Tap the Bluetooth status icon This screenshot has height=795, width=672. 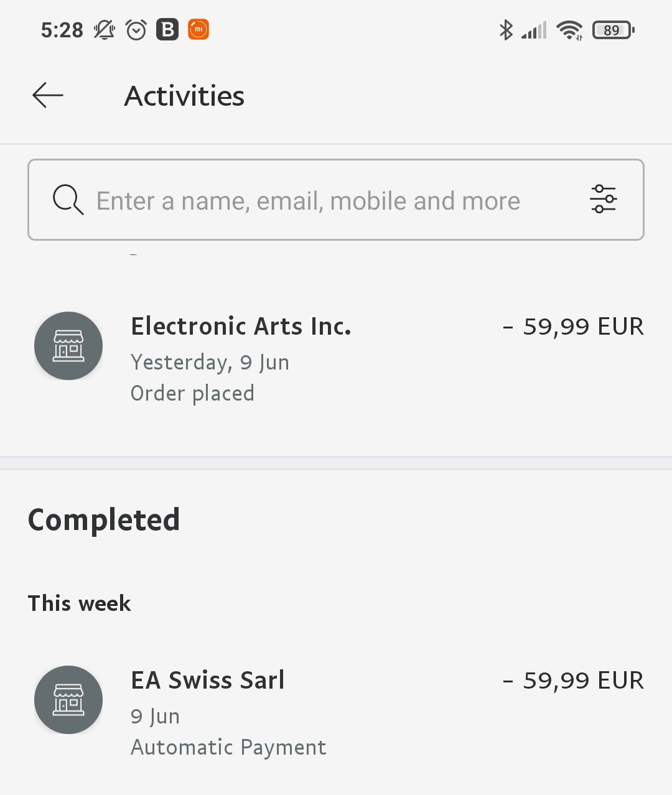point(506,30)
